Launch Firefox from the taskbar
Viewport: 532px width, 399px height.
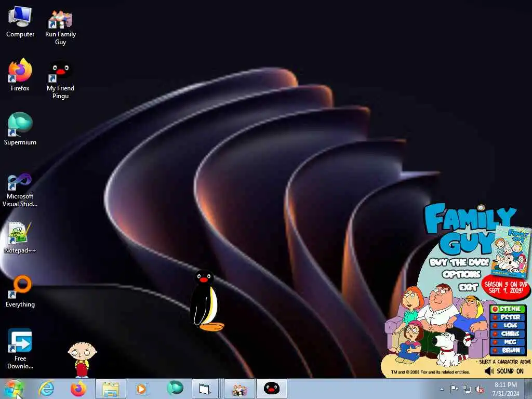tap(78, 389)
